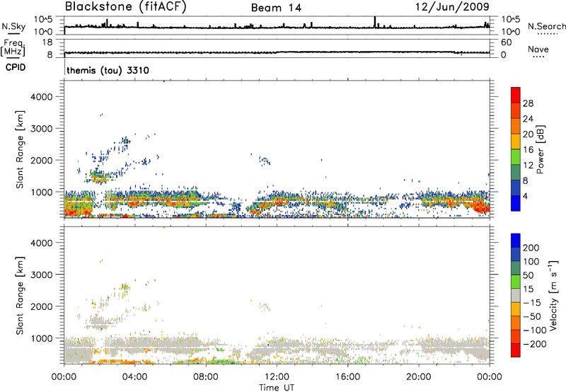Click '2000' tick on velocity panel axis
The width and height of the screenshot is (566, 392).
[42, 306]
